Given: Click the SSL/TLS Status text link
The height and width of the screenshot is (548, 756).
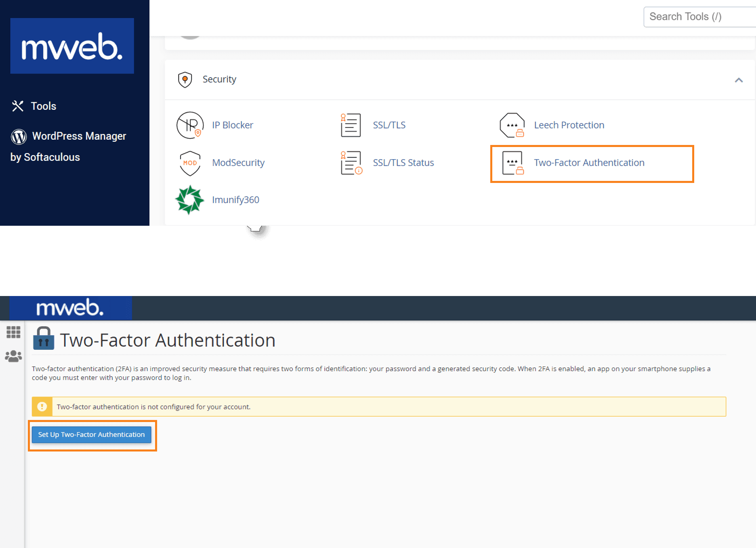Looking at the screenshot, I should 403,163.
